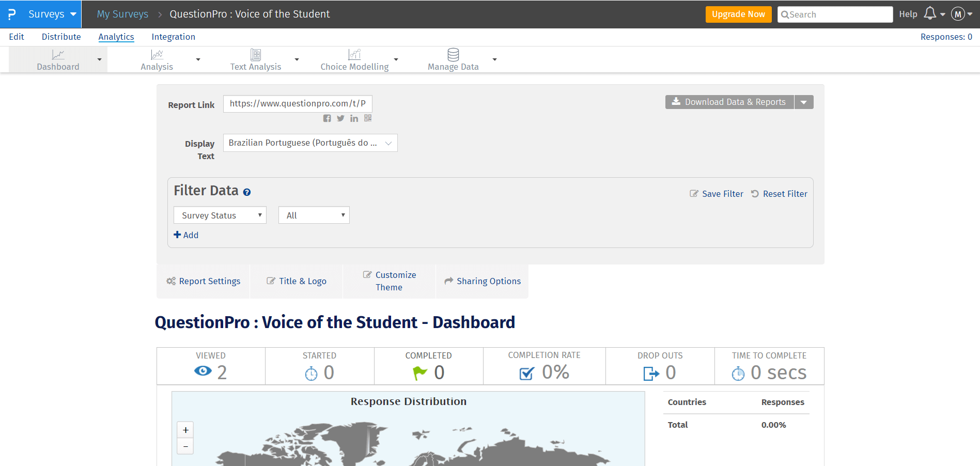Open Sharing Options
Image resolution: width=980 pixels, height=466 pixels.
[483, 281]
